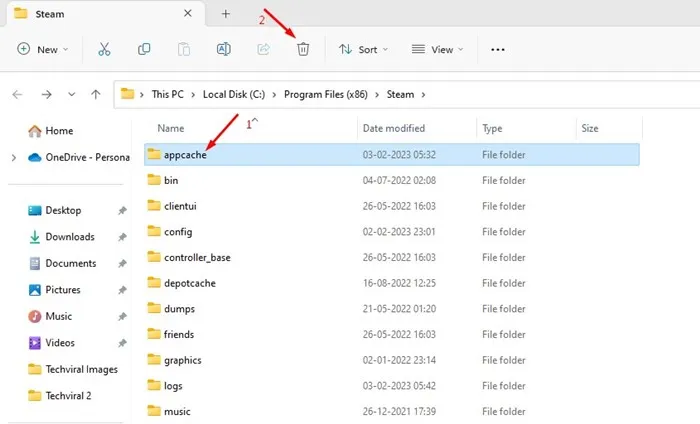Click Program Files (x86) breadcrumb
Image resolution: width=700 pixels, height=424 pixels.
[326, 94]
